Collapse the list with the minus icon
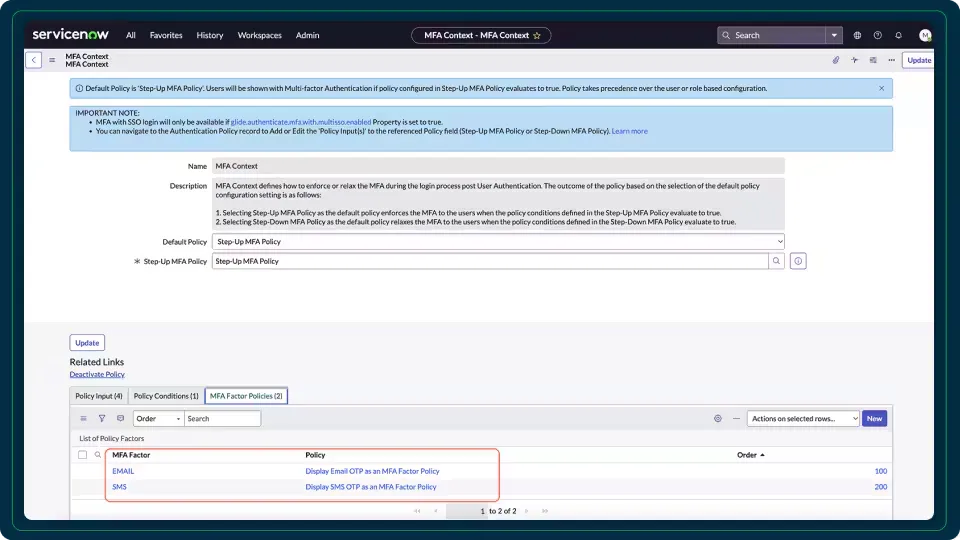 (736, 419)
